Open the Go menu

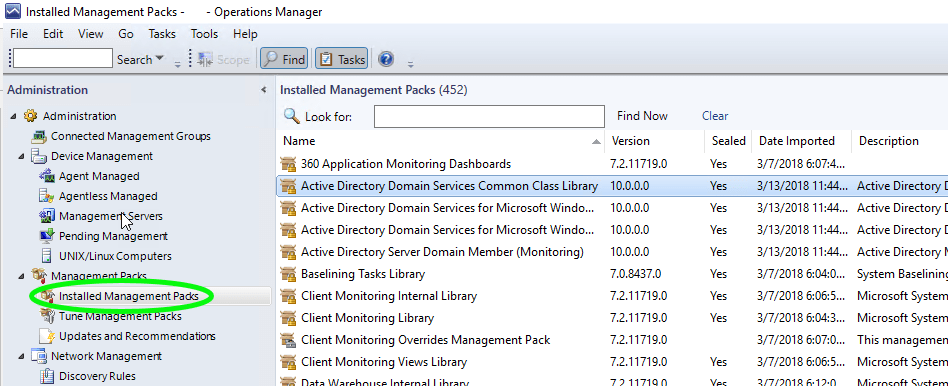(x=126, y=34)
